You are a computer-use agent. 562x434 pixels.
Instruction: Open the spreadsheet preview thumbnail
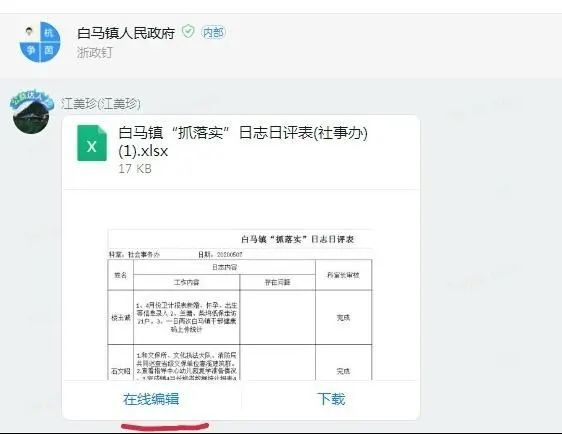(240, 305)
